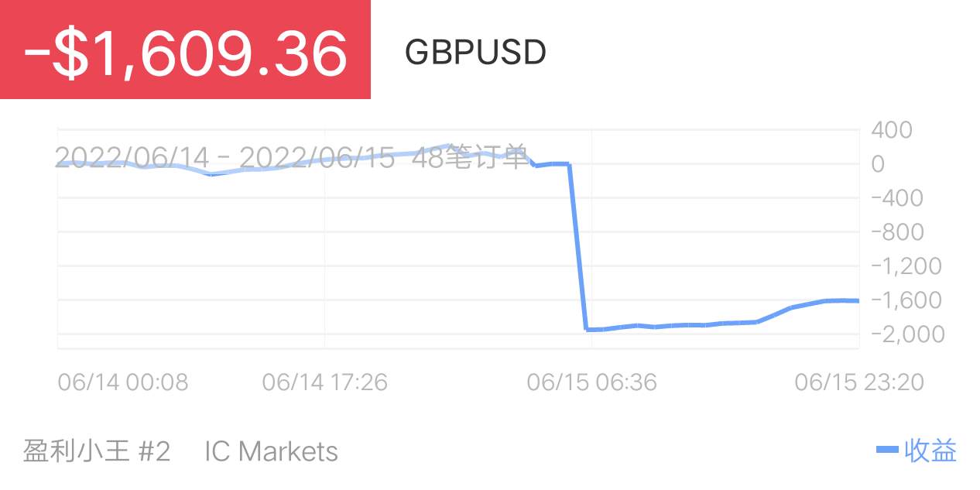980x490 pixels.
Task: Click the 06/15 23:20 axis label
Action: [859, 382]
